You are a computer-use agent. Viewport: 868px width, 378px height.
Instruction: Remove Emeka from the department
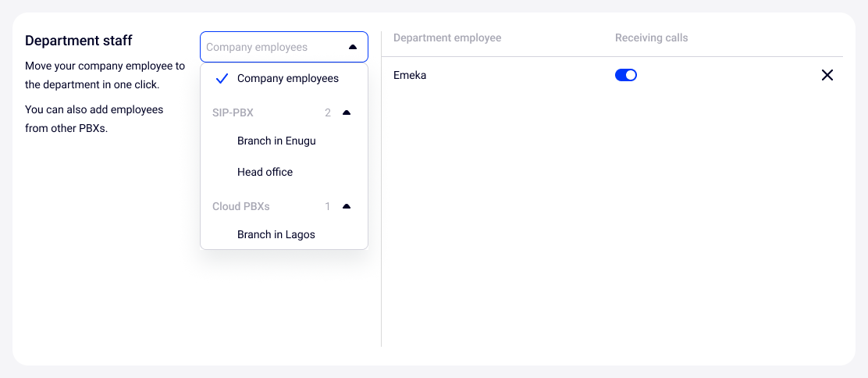tap(827, 75)
